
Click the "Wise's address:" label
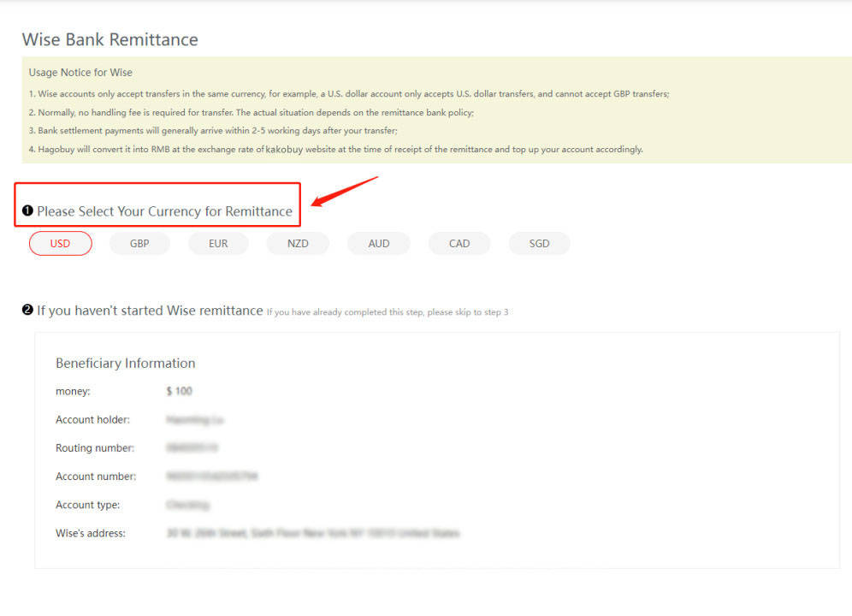90,533
